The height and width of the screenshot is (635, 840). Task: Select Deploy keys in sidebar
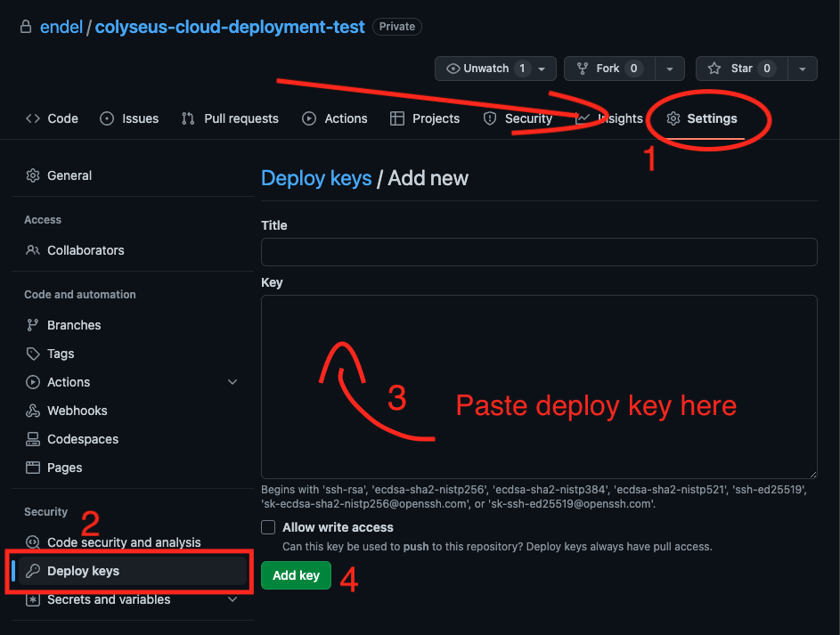(133, 571)
